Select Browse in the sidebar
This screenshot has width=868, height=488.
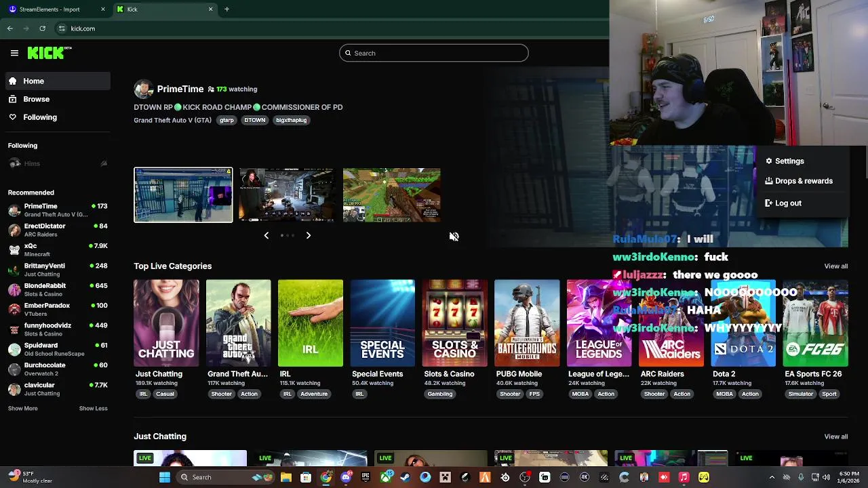pos(58,99)
